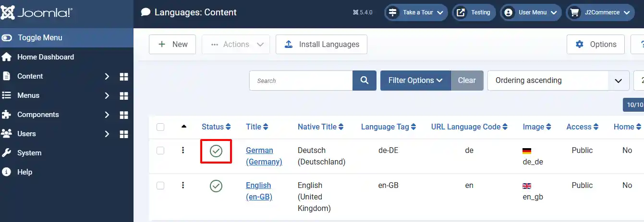Select the English row checkbox

click(x=160, y=186)
